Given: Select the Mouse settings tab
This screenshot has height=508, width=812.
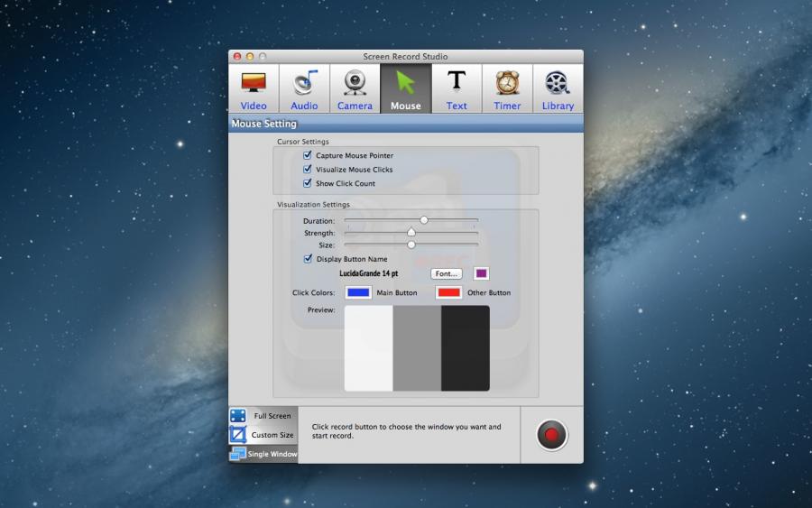Looking at the screenshot, I should 405,88.
